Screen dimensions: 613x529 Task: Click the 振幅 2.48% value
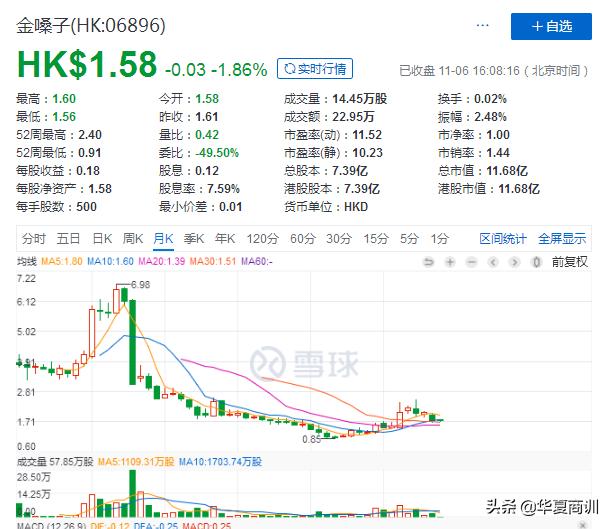point(490,117)
